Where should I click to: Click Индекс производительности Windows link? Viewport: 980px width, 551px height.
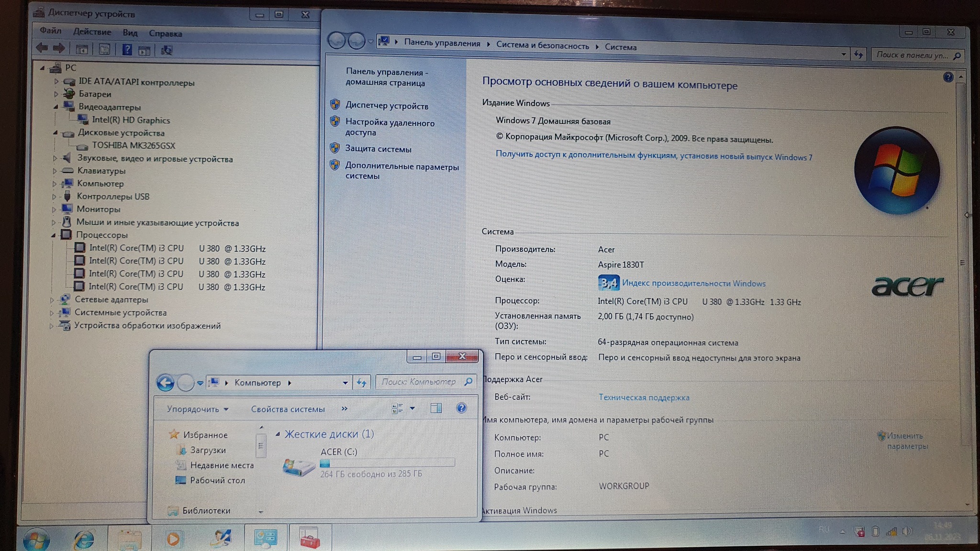693,283
